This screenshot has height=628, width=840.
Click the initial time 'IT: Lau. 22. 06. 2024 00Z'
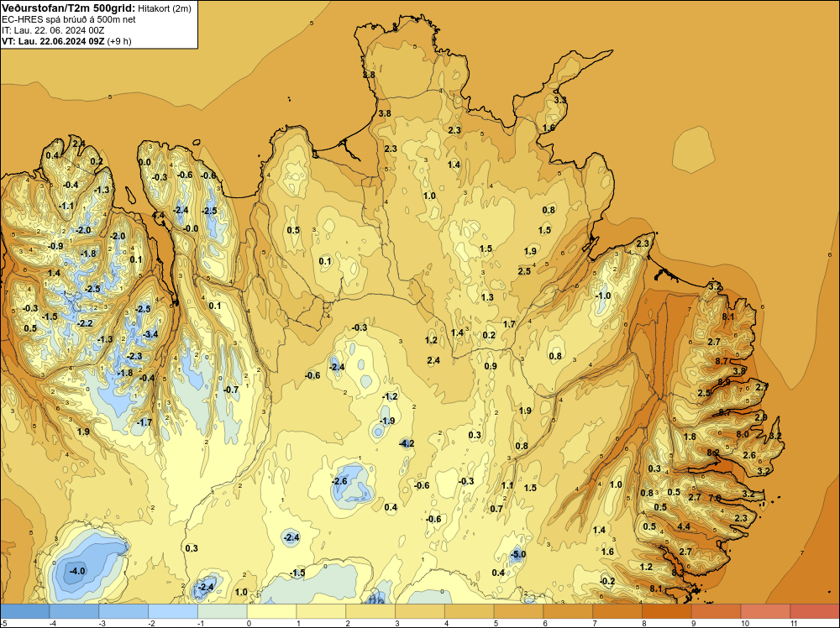53,30
